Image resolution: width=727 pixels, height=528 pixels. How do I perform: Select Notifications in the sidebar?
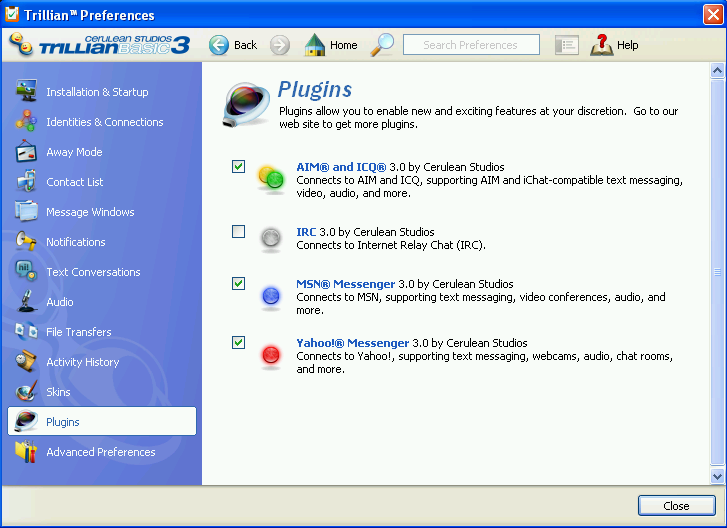click(x=76, y=242)
